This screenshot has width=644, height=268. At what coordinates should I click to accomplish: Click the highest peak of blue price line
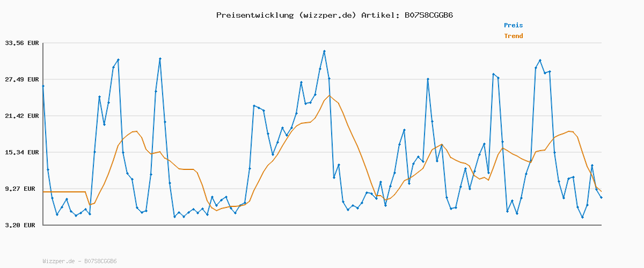pos(324,51)
